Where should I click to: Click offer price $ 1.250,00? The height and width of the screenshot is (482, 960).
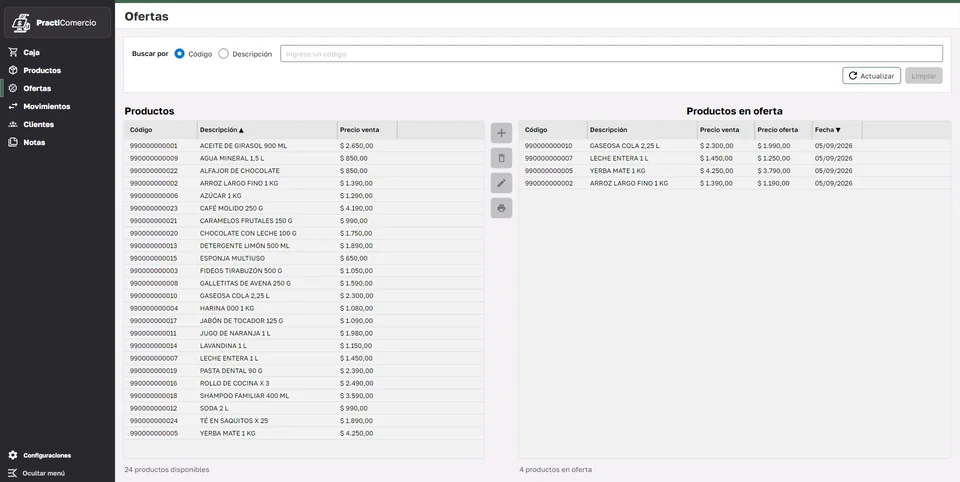click(x=773, y=158)
